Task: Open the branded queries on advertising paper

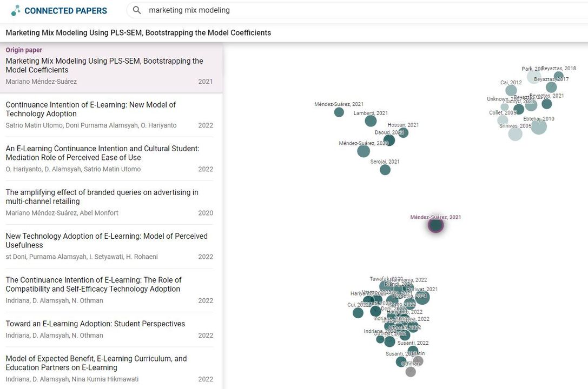Action: pos(109,203)
